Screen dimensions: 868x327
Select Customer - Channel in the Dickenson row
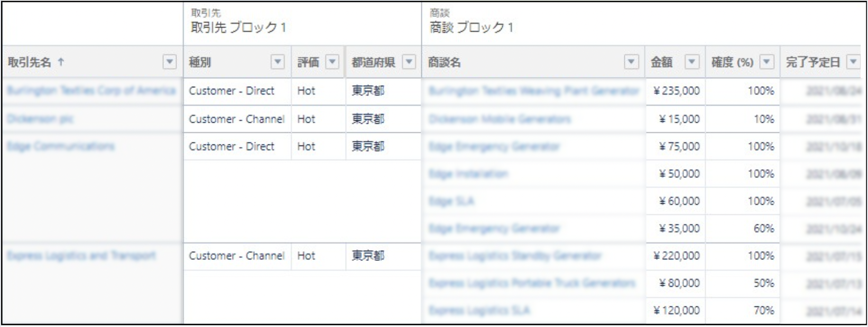pos(237,119)
